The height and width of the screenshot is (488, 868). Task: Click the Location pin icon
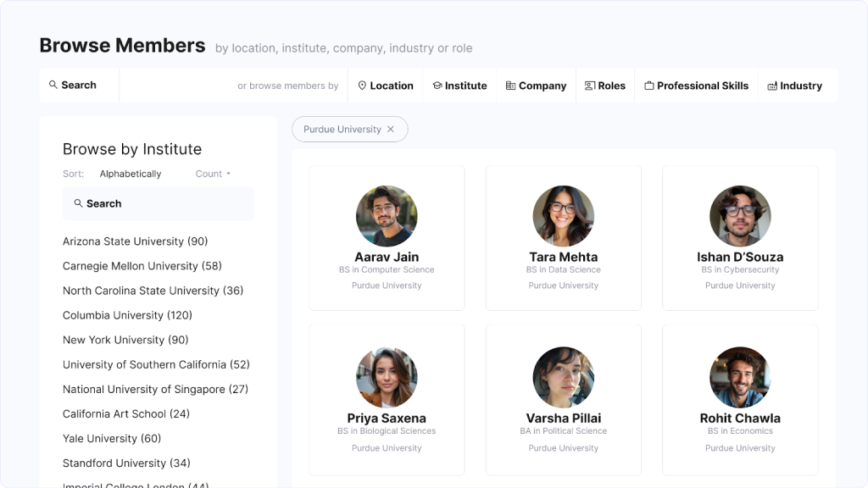click(x=362, y=86)
